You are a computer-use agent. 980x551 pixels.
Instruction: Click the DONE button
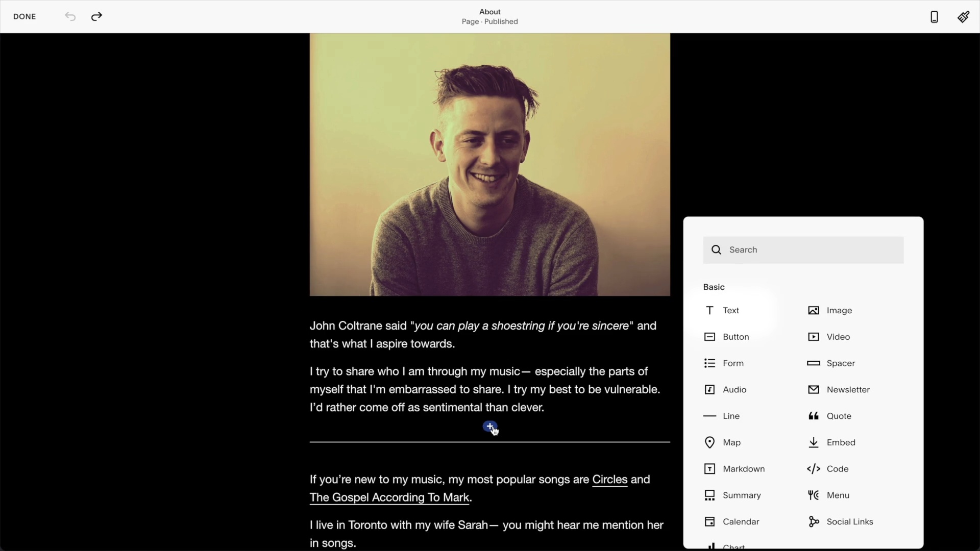click(24, 16)
